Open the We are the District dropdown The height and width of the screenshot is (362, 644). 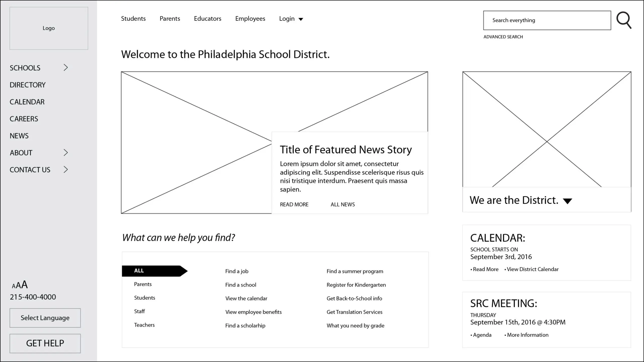click(x=568, y=201)
